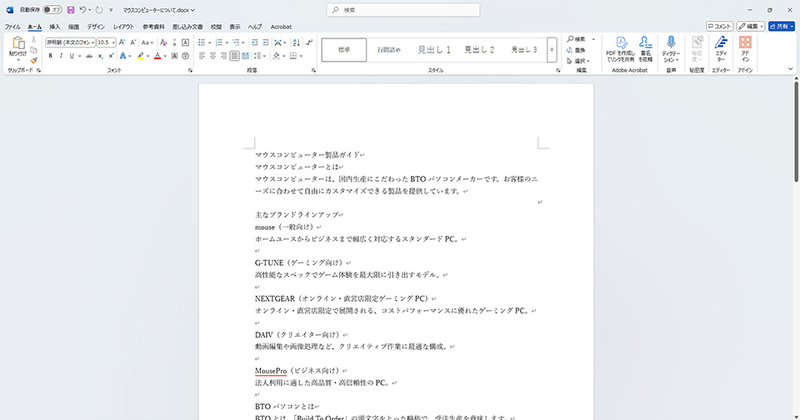800x420 pixels.
Task: Click the phonetic guide (ruby) icon
Action: pyautogui.click(x=174, y=42)
